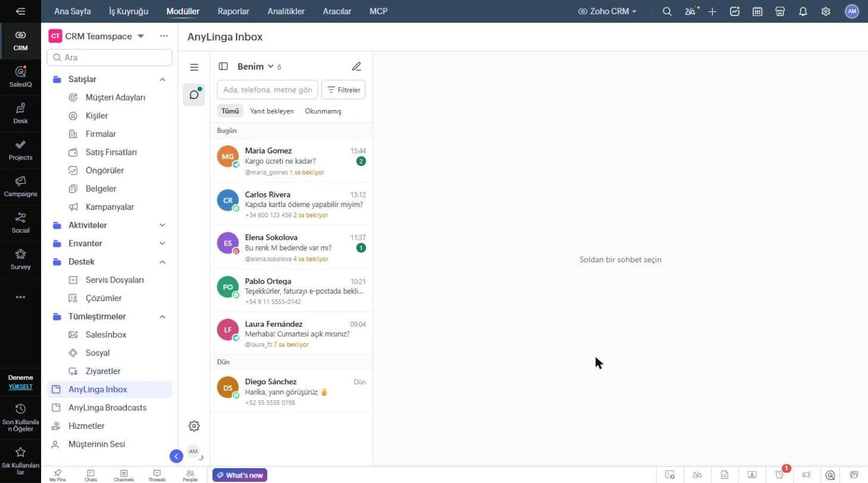
Task: Open the marketplace store icon in top bar
Action: click(x=780, y=11)
